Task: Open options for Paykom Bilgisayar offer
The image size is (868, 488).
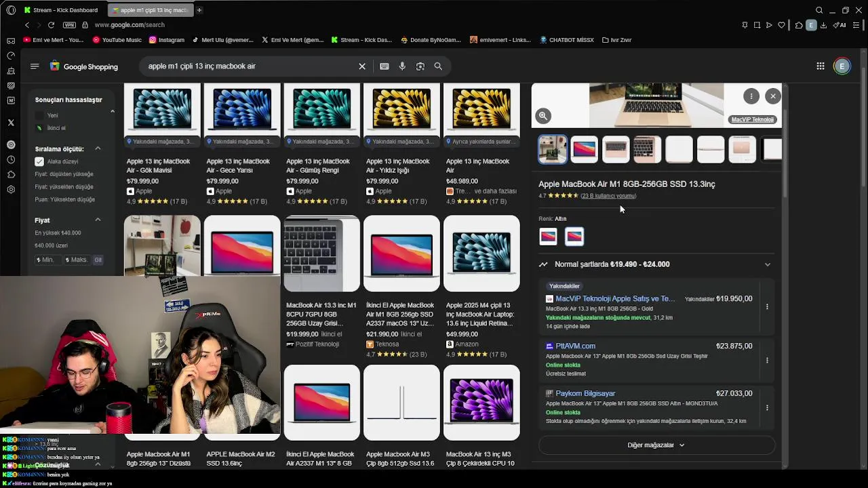Action: point(767,408)
